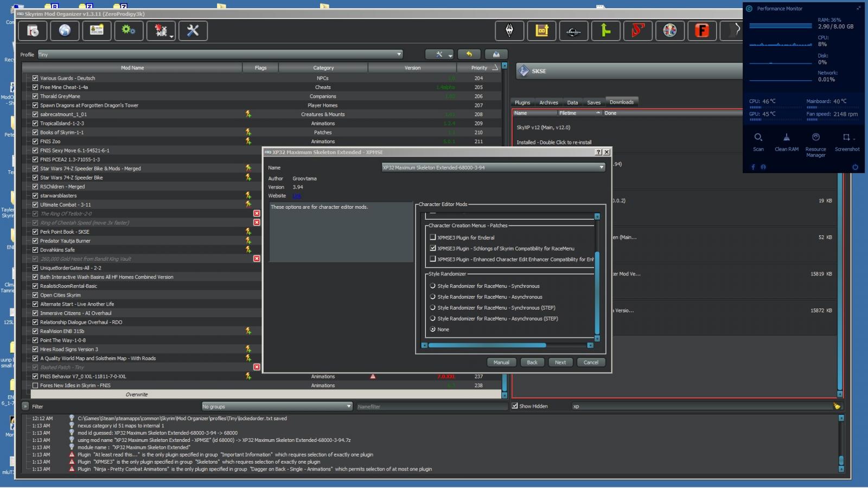Open the Website link in installer
Image resolution: width=868 pixels, height=488 pixels.
coord(296,196)
